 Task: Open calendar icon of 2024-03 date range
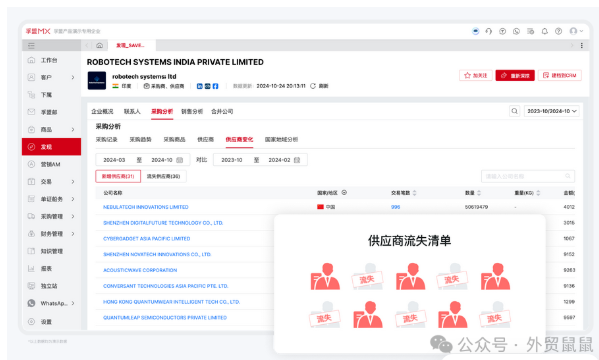point(180,160)
